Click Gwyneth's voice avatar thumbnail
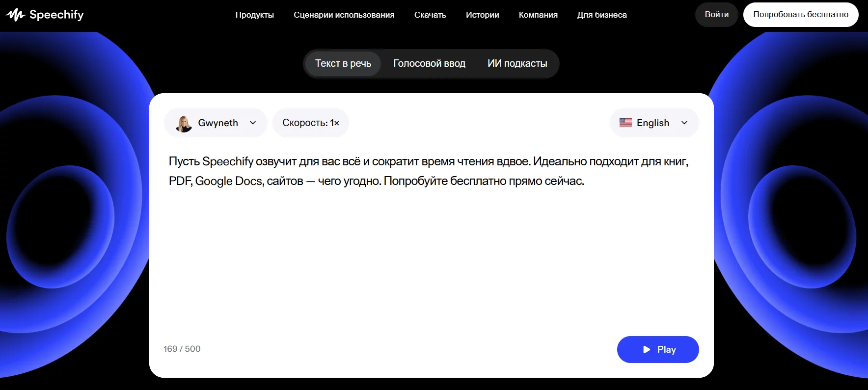868x390 pixels. click(x=184, y=123)
